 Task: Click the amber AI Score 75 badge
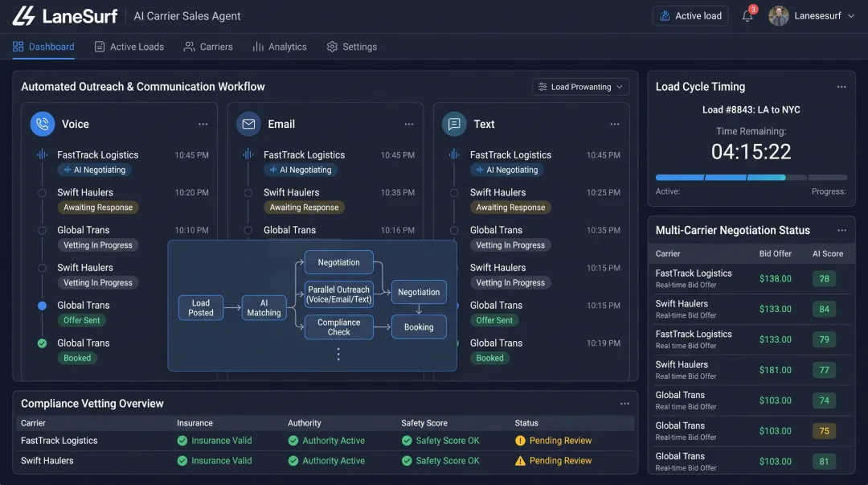click(x=825, y=431)
